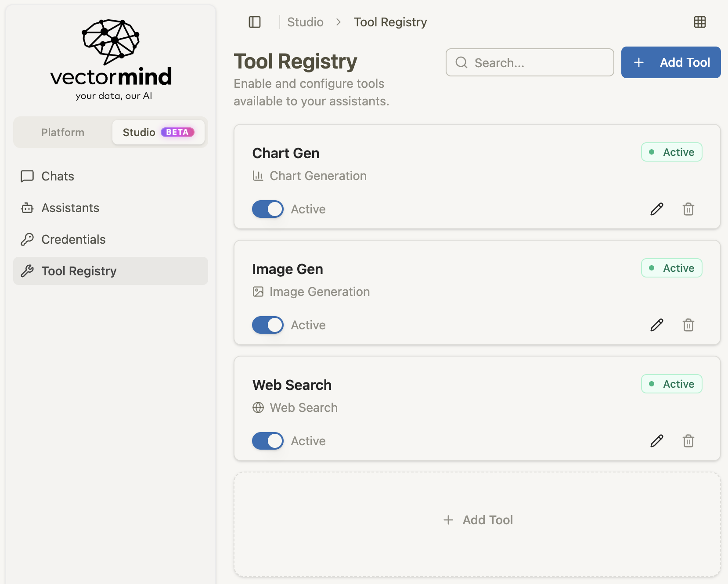
Task: Collapse the sidebar panel icon
Action: (255, 22)
